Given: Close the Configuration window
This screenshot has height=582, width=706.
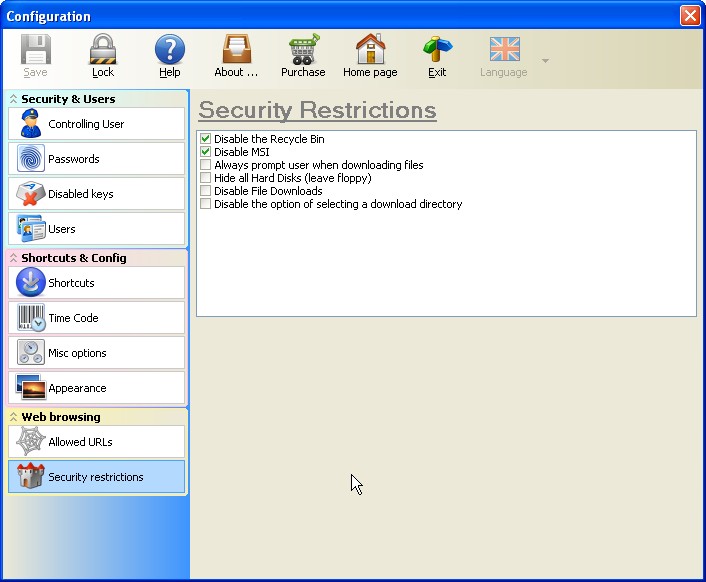Looking at the screenshot, I should (690, 15).
